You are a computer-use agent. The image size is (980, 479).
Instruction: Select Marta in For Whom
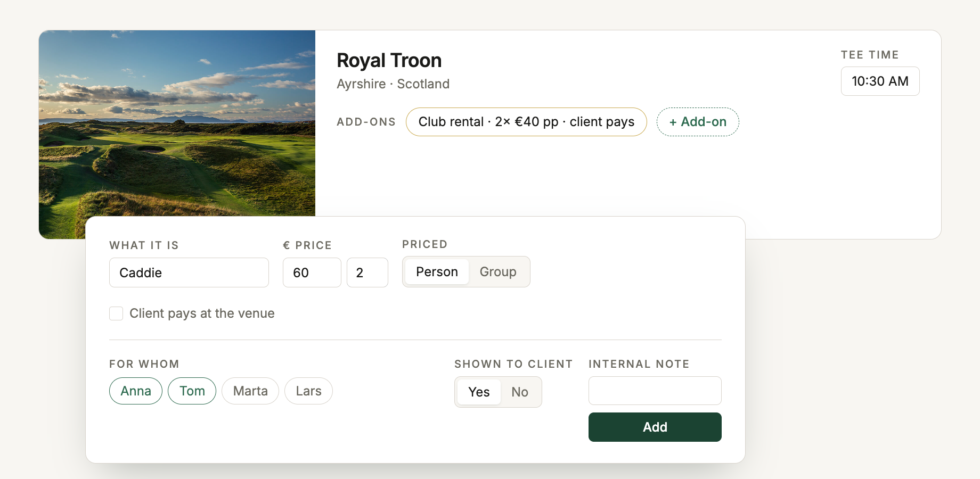(x=250, y=391)
